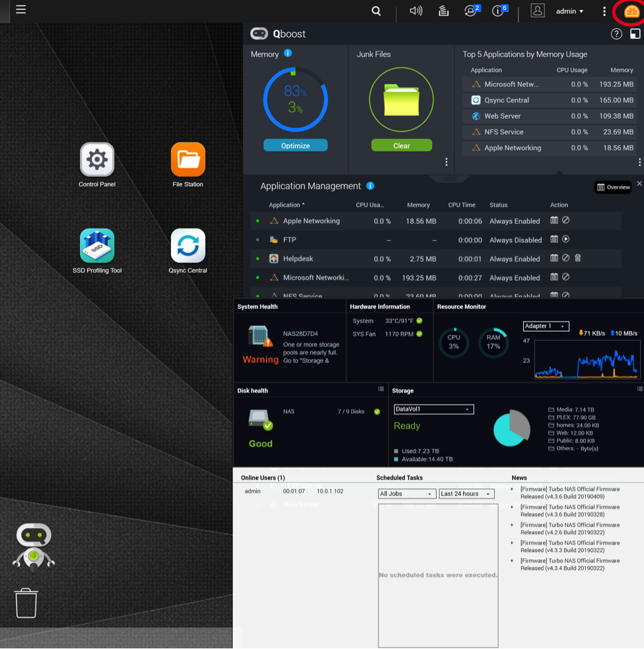Open schedule for FTP row
644x649 pixels.
tap(554, 239)
